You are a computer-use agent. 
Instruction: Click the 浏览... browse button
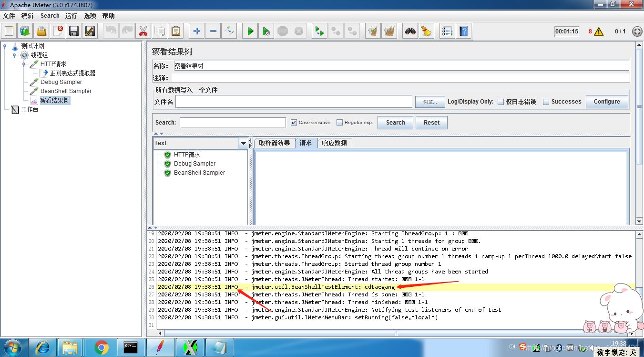pyautogui.click(x=429, y=102)
